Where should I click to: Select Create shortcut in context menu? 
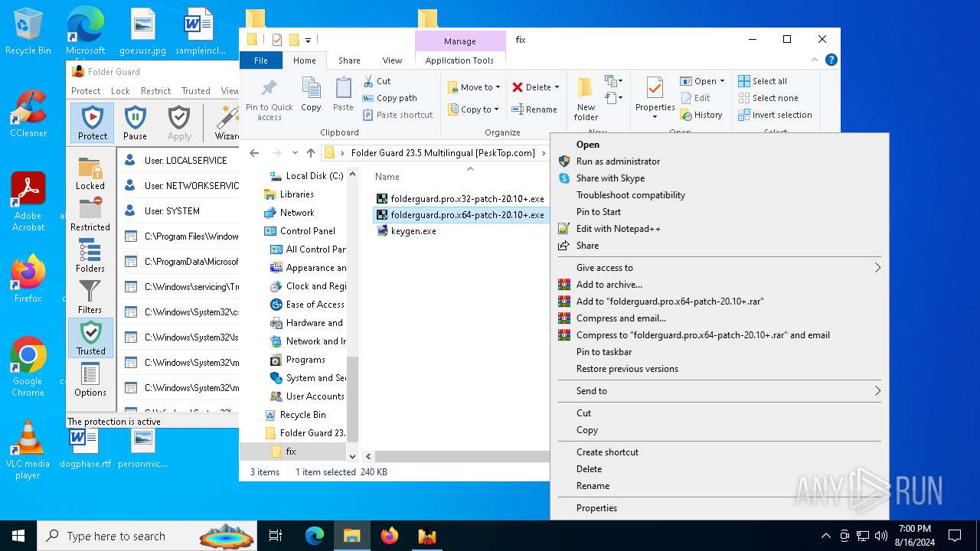point(607,452)
